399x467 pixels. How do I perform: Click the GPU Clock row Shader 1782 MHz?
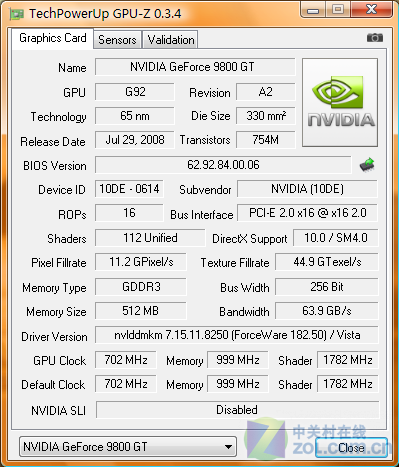[348, 360]
